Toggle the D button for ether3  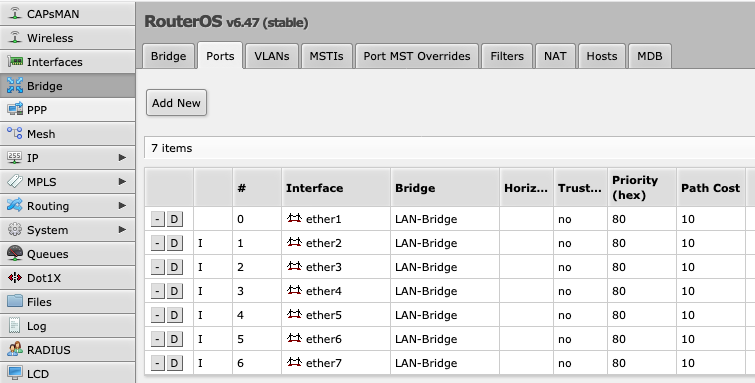coord(175,267)
